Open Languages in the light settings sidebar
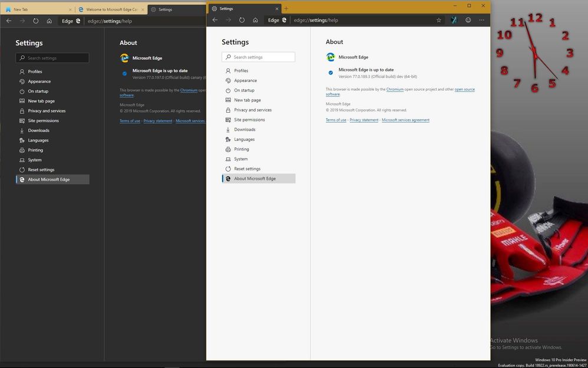 tap(259, 139)
